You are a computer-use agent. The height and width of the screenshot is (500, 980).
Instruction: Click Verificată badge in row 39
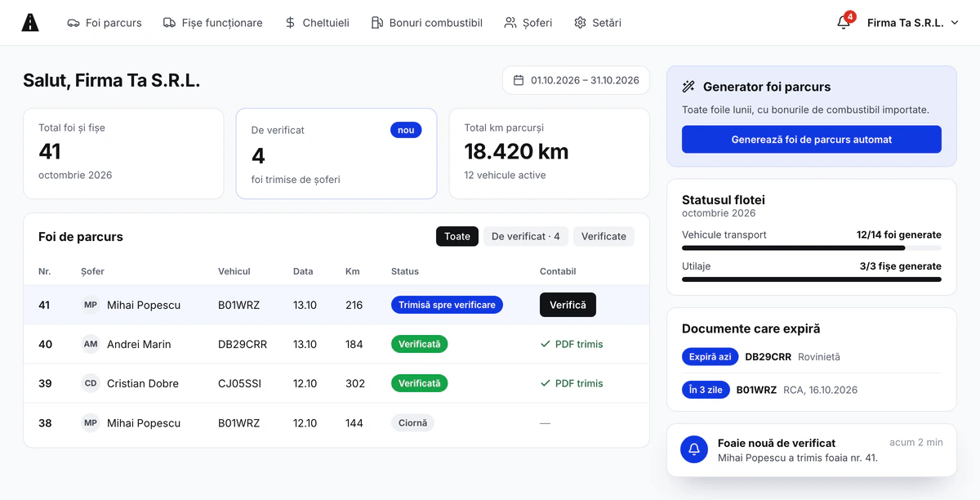click(x=419, y=383)
